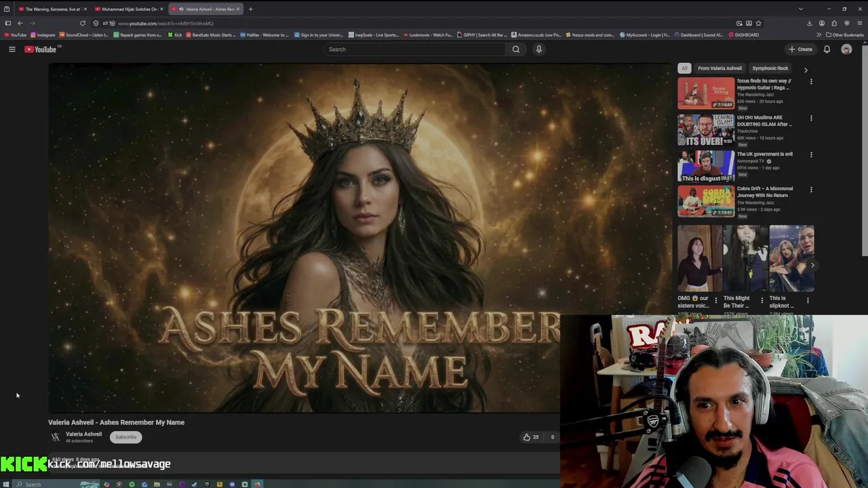
Task: Open the notifications bell
Action: 827,49
